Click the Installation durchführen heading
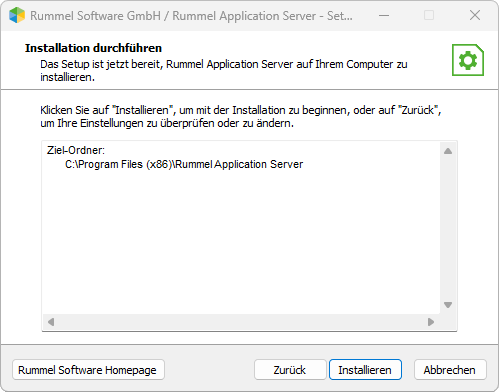This screenshot has height=392, width=499. click(x=93, y=48)
